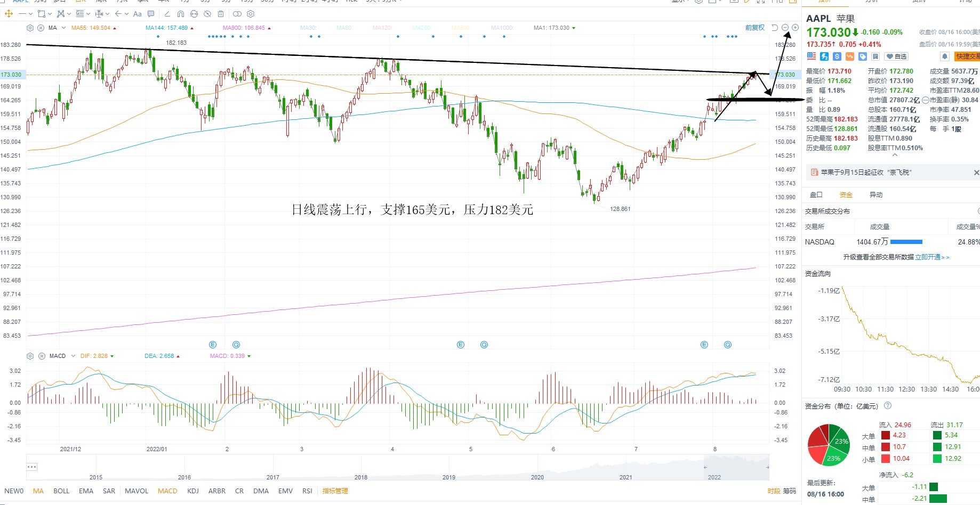Screen dimensions: 980x505
Task: Click the 前复权 adjustment button
Action: point(755,28)
